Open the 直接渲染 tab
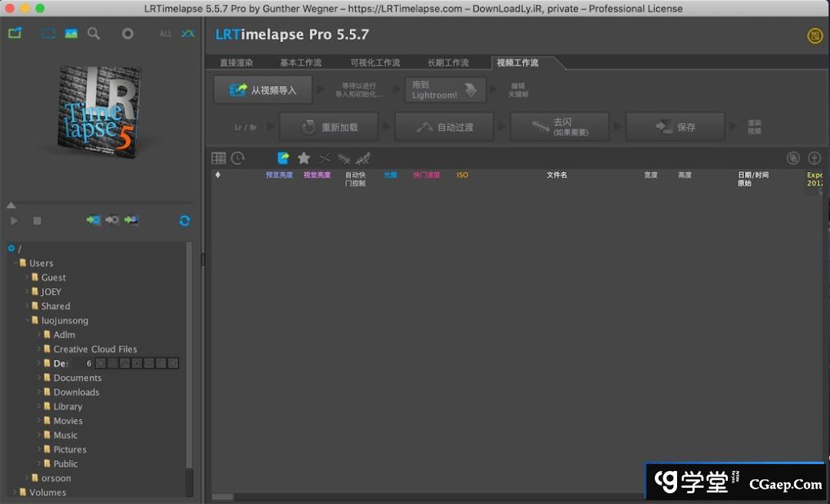 (236, 63)
